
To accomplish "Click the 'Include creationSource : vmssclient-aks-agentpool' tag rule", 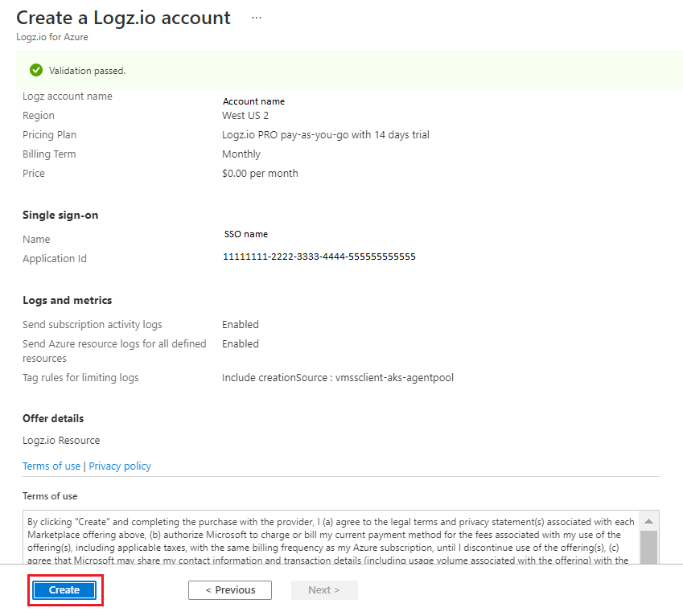I will click(x=338, y=377).
